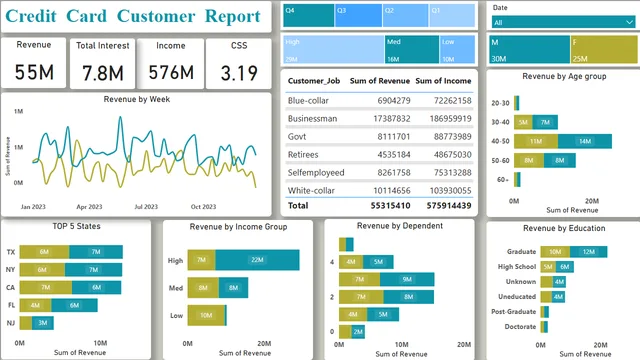Filter by Med income tile 16M
This screenshot has width=640, height=360.
coord(412,49)
